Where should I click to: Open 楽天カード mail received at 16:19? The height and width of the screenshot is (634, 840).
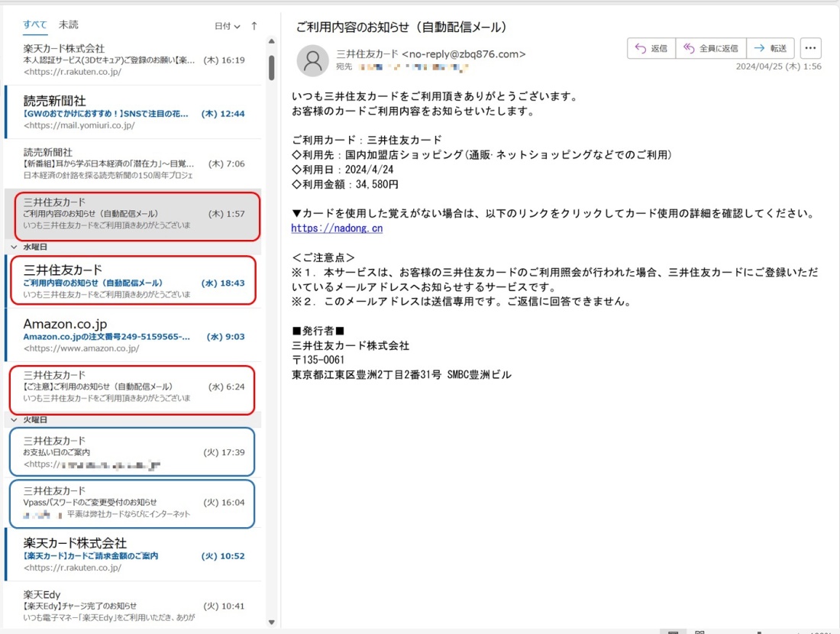click(133, 60)
